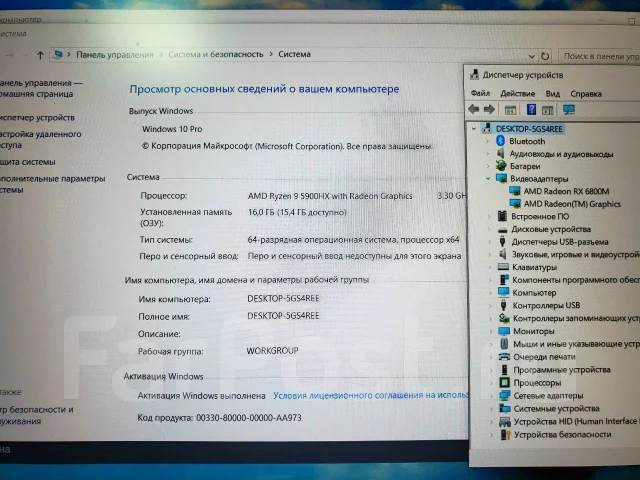The width and height of the screenshot is (640, 480).
Task: Click the Windows 10 Pro edition text
Action: [172, 129]
